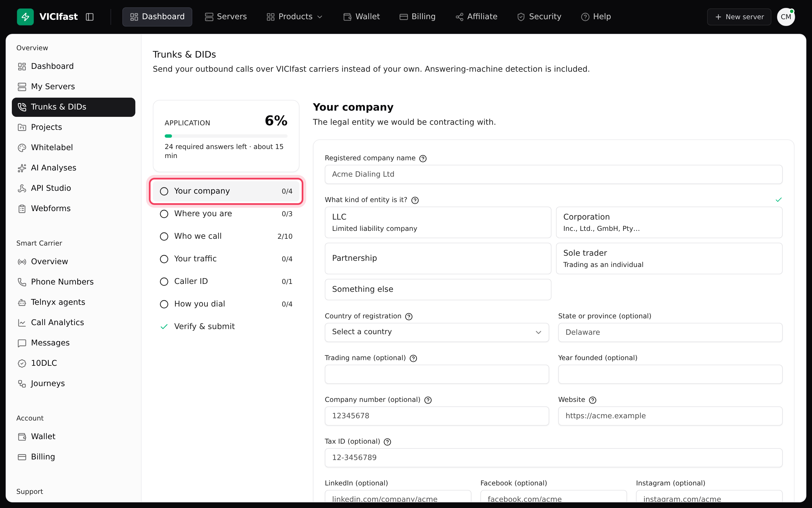Open Journeys in the sidebar

[x=74, y=383]
